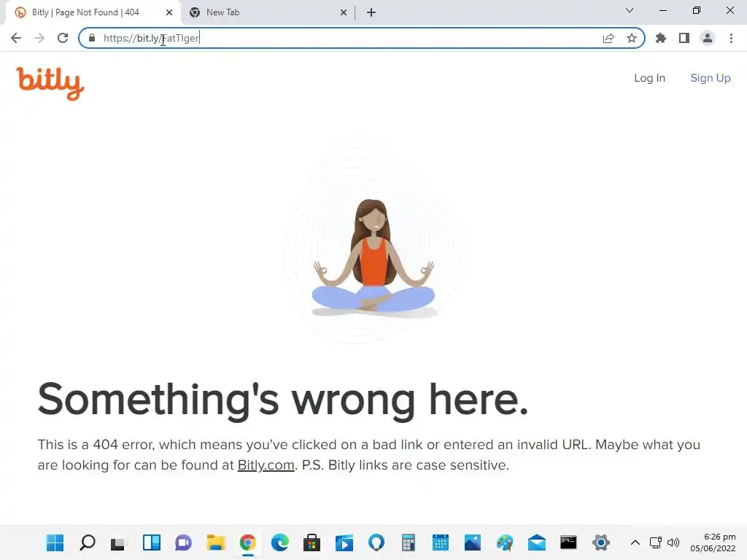Viewport: 747px width, 560px height.
Task: Click the Bitly logo
Action: 50,84
